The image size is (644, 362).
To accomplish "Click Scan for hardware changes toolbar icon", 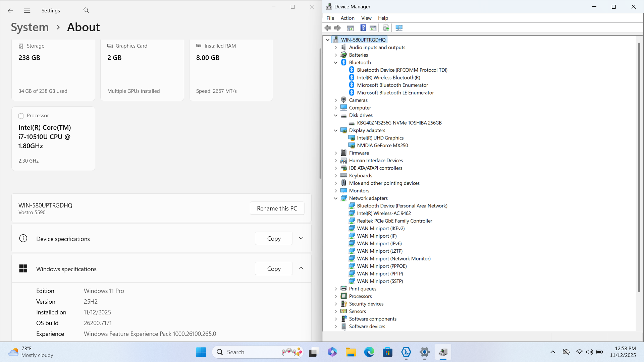I will tap(399, 28).
